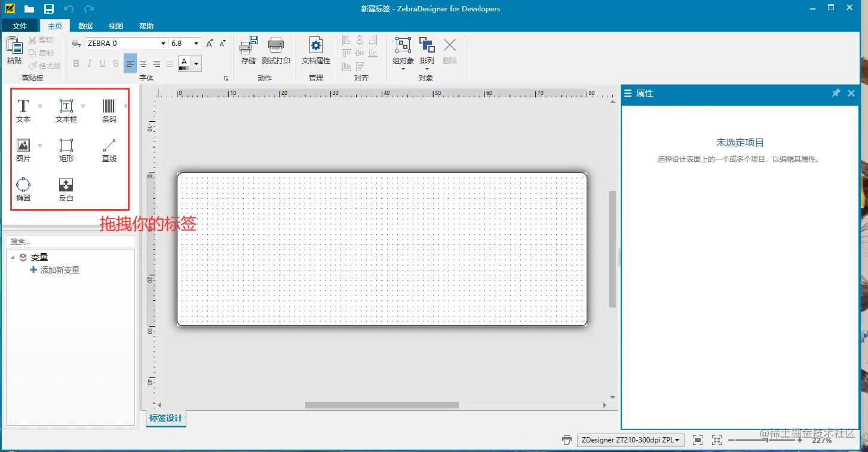868x452 pixels.
Task: Expand the 条码 tool dropdown arrow
Action: click(126, 106)
